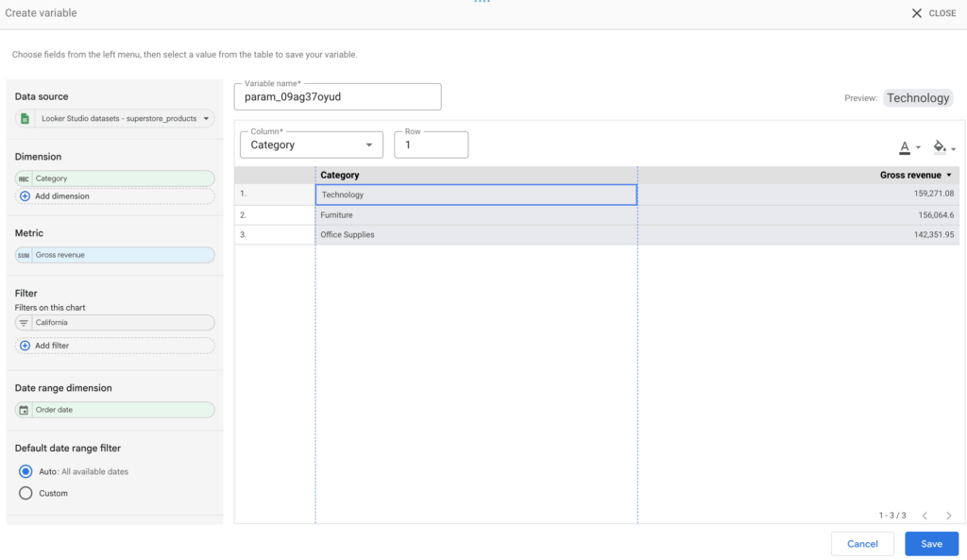Click the Save button

pyautogui.click(x=931, y=544)
